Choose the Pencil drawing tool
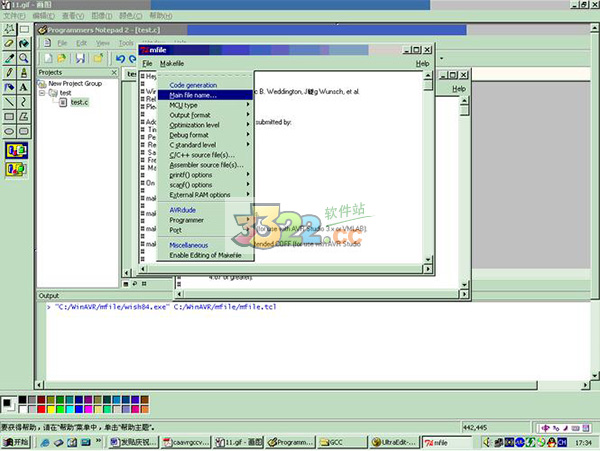 (9, 73)
